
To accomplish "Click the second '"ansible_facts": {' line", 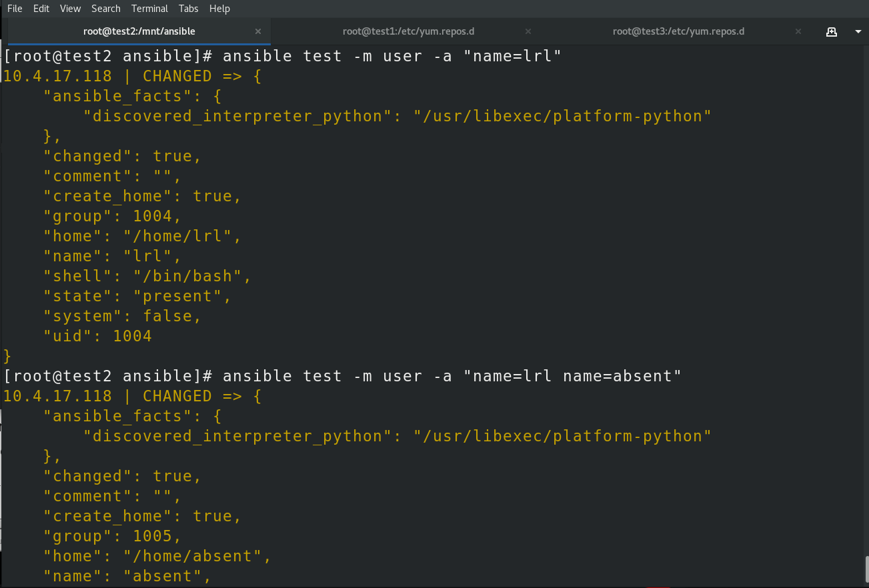I will point(133,416).
